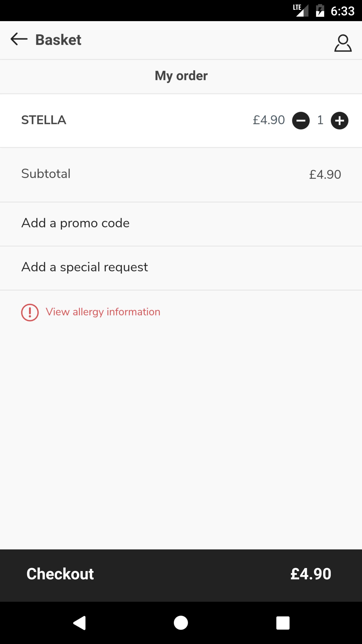Tap the LTE signal status icon

click(x=301, y=11)
